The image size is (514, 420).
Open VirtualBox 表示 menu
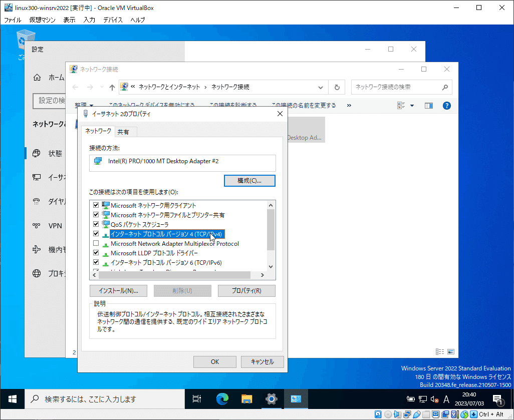point(69,20)
